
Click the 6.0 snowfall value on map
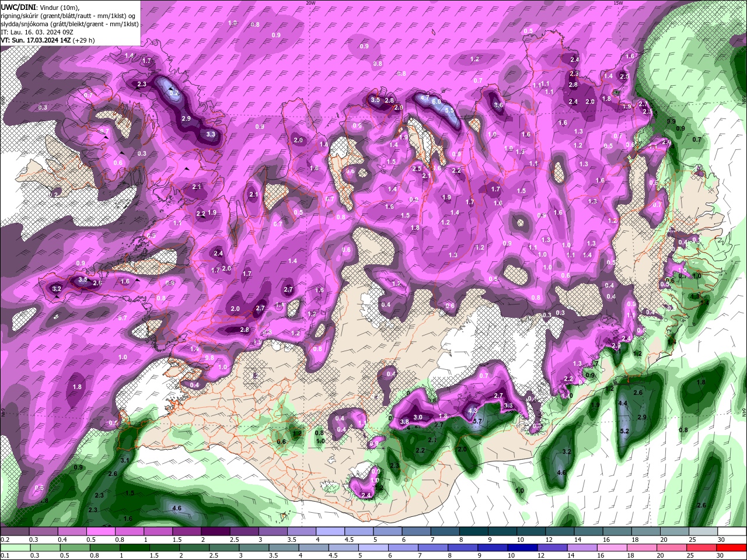click(x=437, y=101)
